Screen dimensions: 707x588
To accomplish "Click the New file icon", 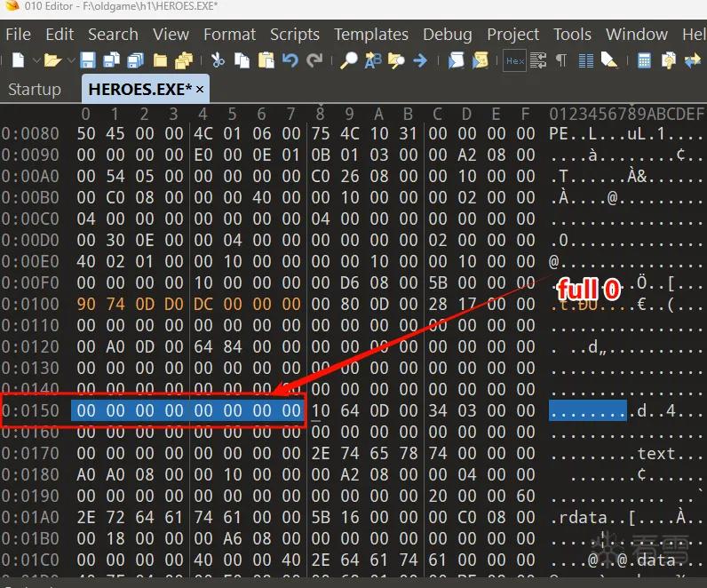I will tap(18, 60).
